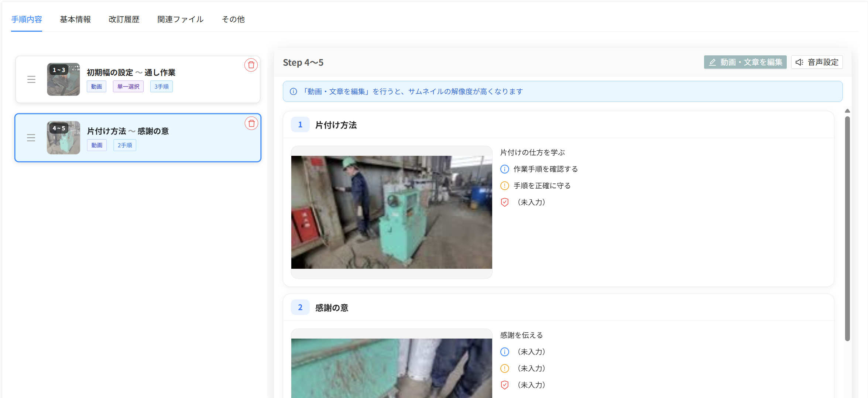
Task: Select the その他 tab
Action: coord(233,19)
